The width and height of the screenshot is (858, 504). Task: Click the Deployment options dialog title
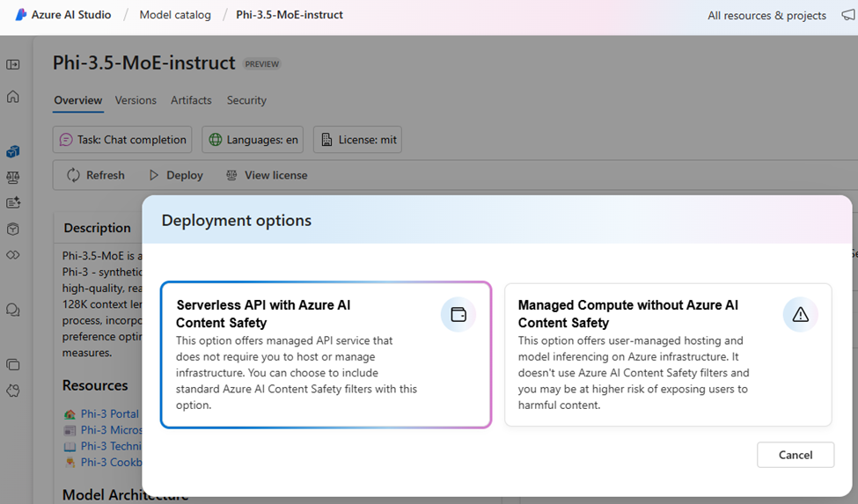point(237,220)
